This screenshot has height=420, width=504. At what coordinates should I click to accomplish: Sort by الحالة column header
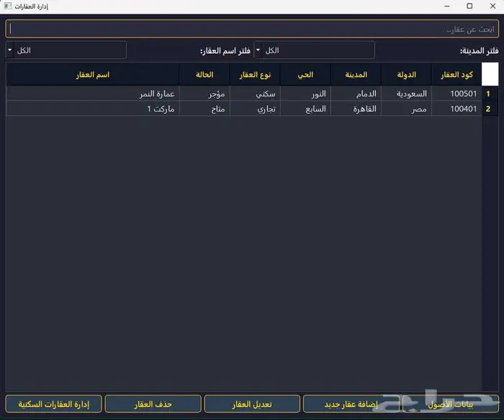tap(204, 75)
